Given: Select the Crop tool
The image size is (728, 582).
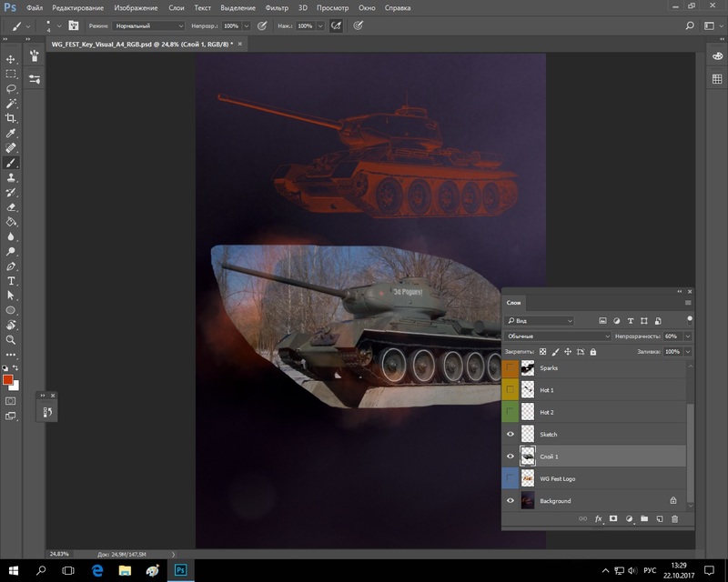Looking at the screenshot, I should [x=11, y=118].
